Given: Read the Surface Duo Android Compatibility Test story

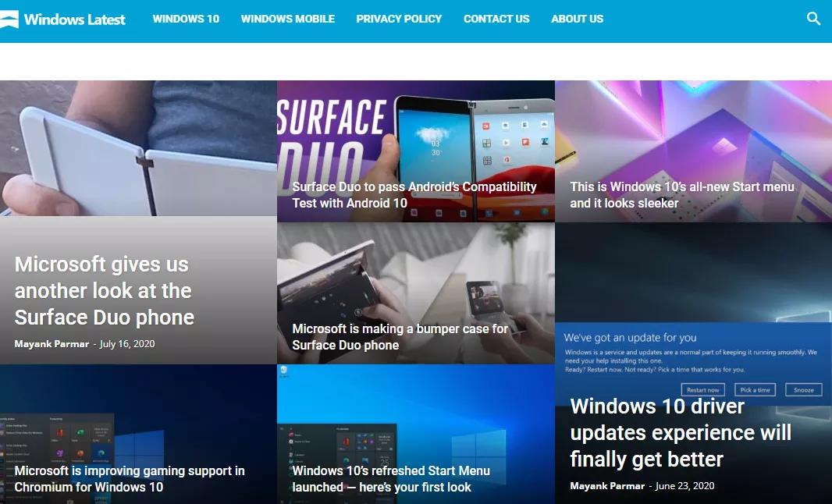Looking at the screenshot, I should [414, 194].
